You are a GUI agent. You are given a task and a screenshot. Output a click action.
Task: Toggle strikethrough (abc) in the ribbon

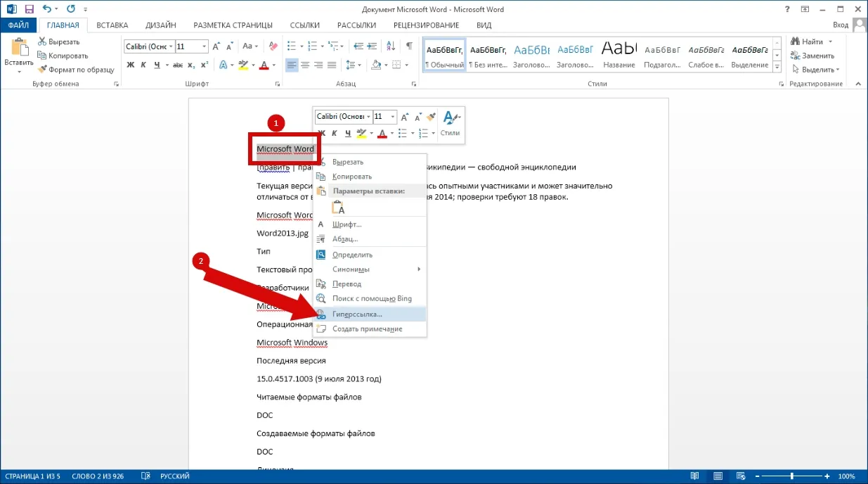[x=179, y=65]
